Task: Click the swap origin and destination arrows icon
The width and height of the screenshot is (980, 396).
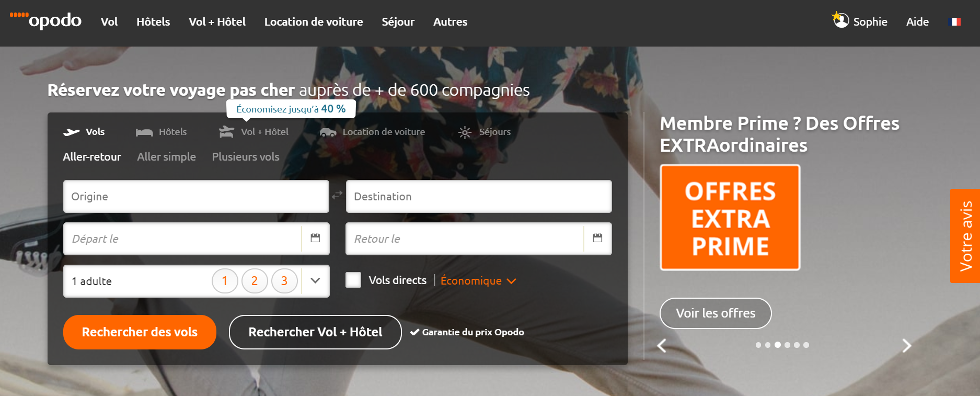Action: click(338, 195)
